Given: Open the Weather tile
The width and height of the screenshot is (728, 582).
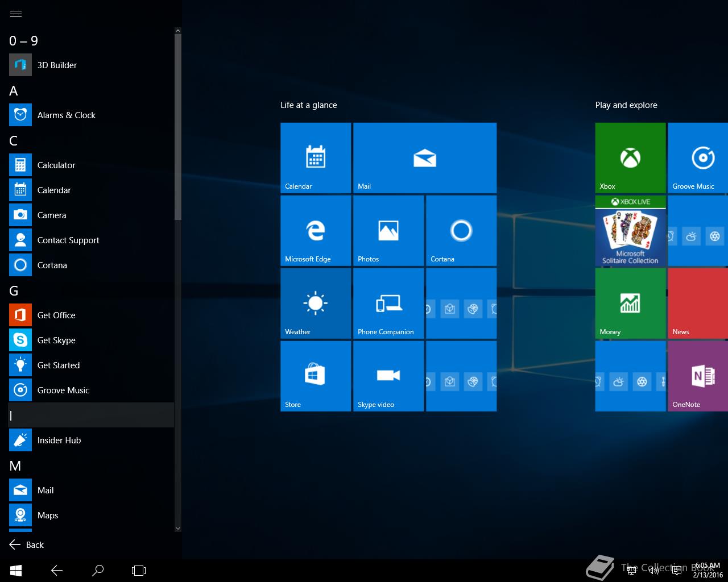Looking at the screenshot, I should (x=316, y=304).
